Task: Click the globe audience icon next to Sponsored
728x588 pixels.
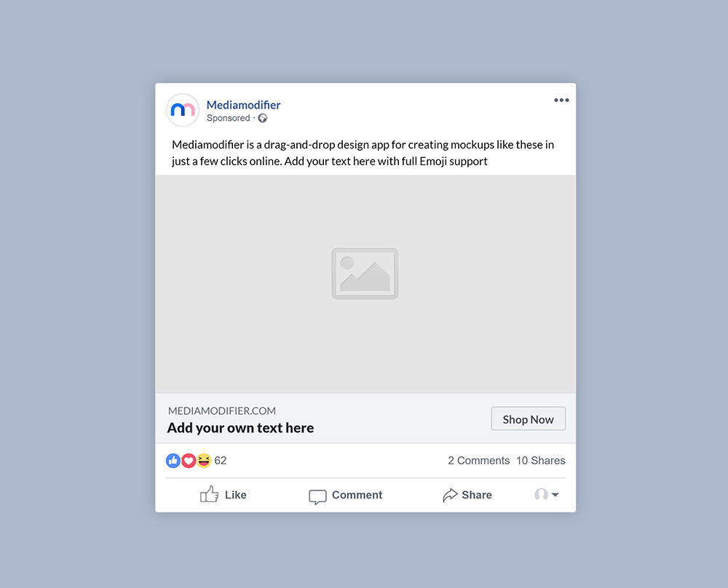Action: pos(262,118)
